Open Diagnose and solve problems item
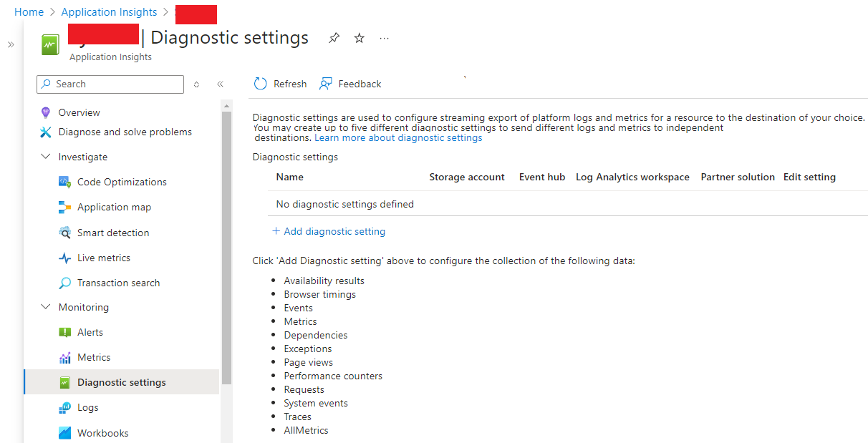The height and width of the screenshot is (443, 868). tap(125, 132)
